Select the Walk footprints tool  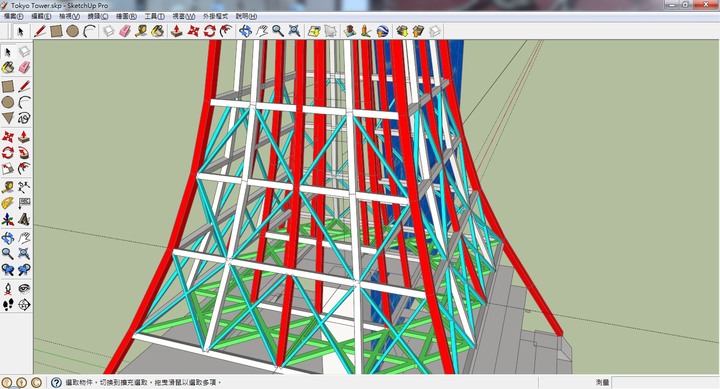(8, 304)
